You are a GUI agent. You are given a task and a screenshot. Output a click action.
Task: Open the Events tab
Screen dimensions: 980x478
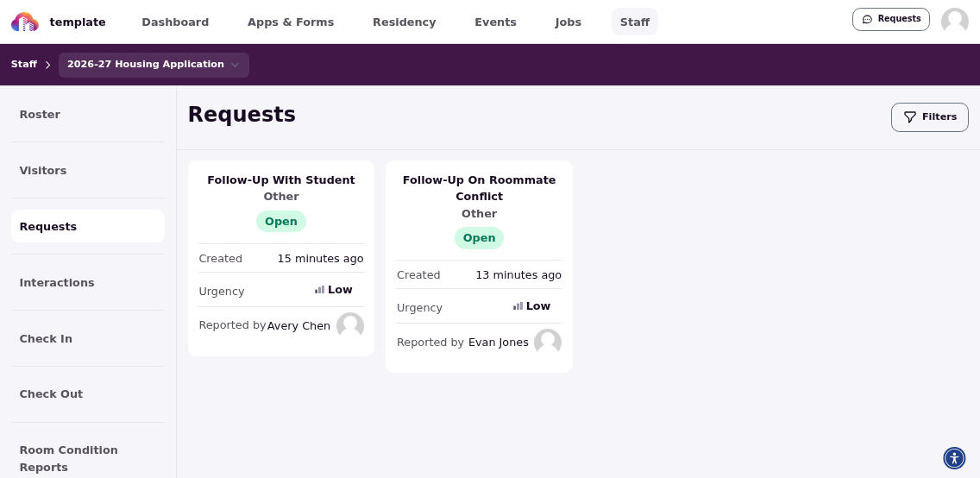[x=495, y=22]
